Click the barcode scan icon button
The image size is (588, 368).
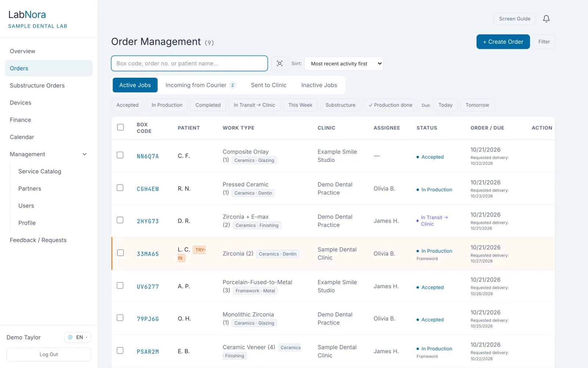point(280,63)
